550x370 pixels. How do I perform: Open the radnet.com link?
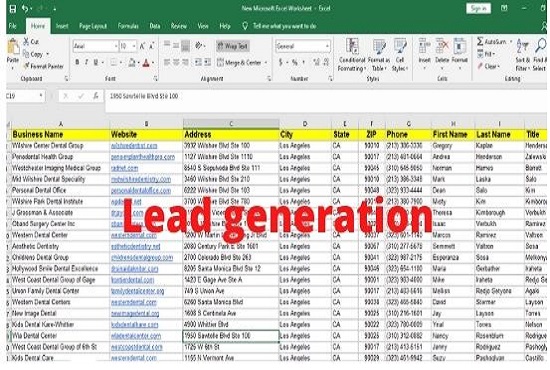124,168
